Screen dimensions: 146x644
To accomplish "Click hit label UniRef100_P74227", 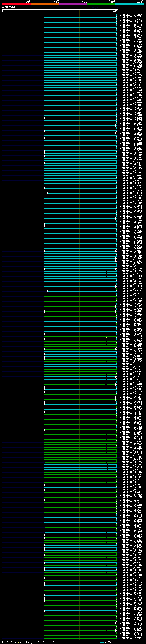I will [x=131, y=228].
